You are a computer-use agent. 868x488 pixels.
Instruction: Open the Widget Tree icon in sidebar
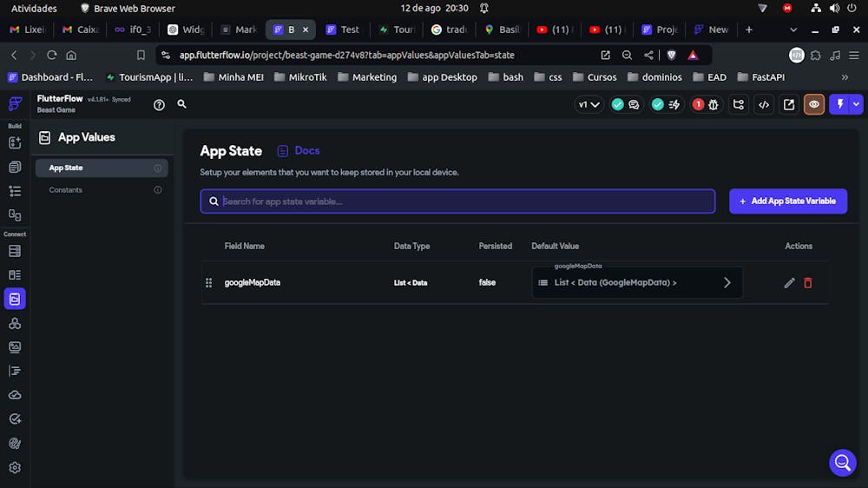(x=15, y=191)
